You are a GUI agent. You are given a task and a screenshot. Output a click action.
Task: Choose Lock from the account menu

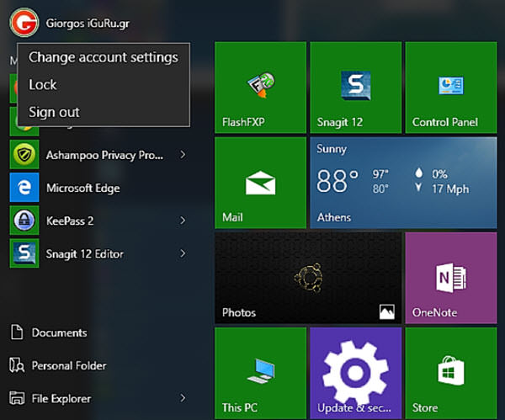(104, 85)
